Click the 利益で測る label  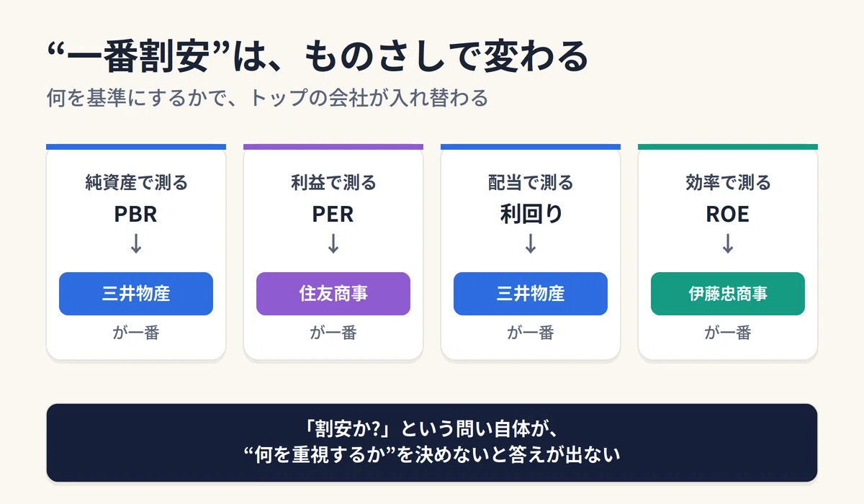pyautogui.click(x=333, y=183)
